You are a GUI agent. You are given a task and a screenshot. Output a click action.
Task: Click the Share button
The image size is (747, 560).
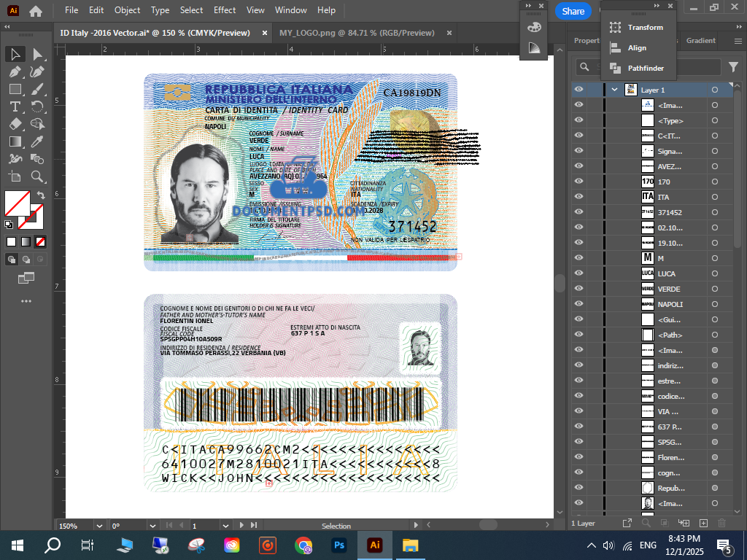click(573, 11)
